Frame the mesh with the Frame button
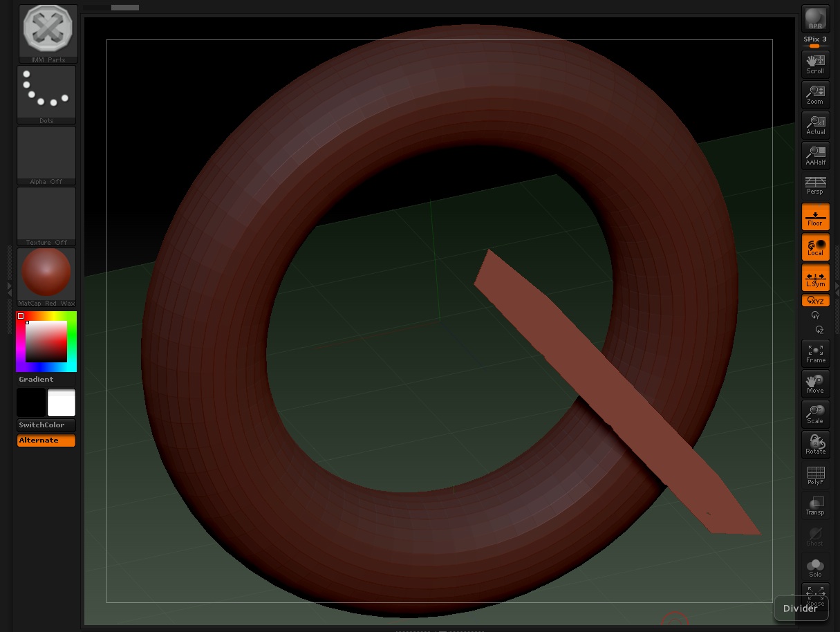The height and width of the screenshot is (632, 840). pos(816,353)
